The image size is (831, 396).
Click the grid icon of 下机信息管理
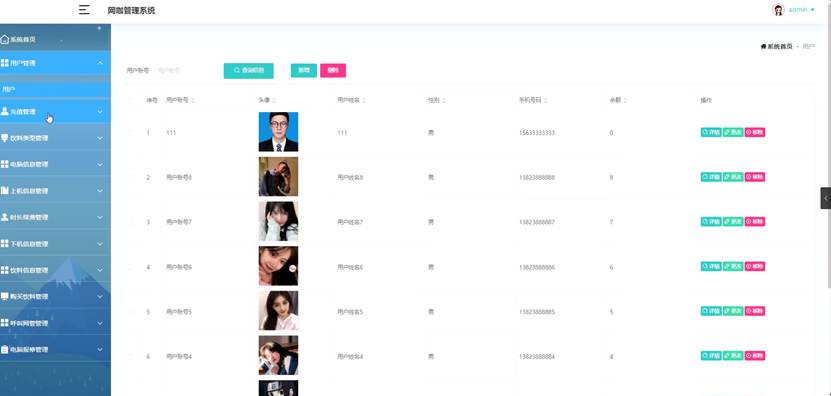tap(5, 244)
